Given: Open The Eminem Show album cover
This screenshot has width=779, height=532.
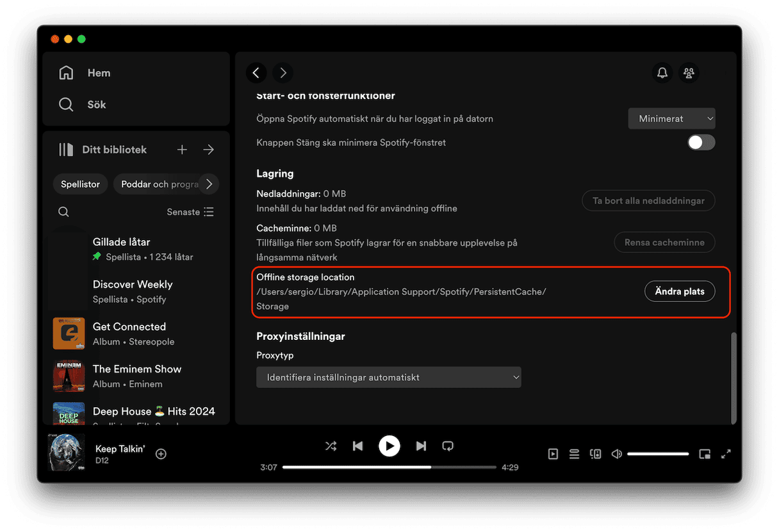Looking at the screenshot, I should pos(69,375).
